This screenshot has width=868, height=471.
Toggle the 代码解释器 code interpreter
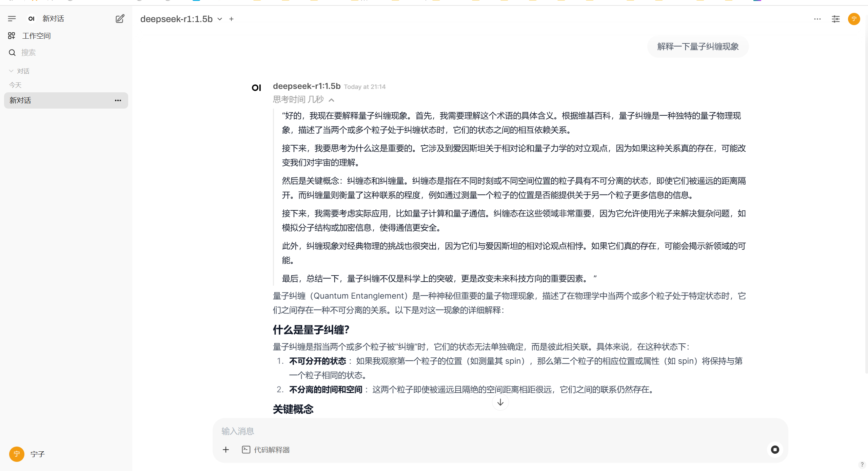[x=266, y=450]
